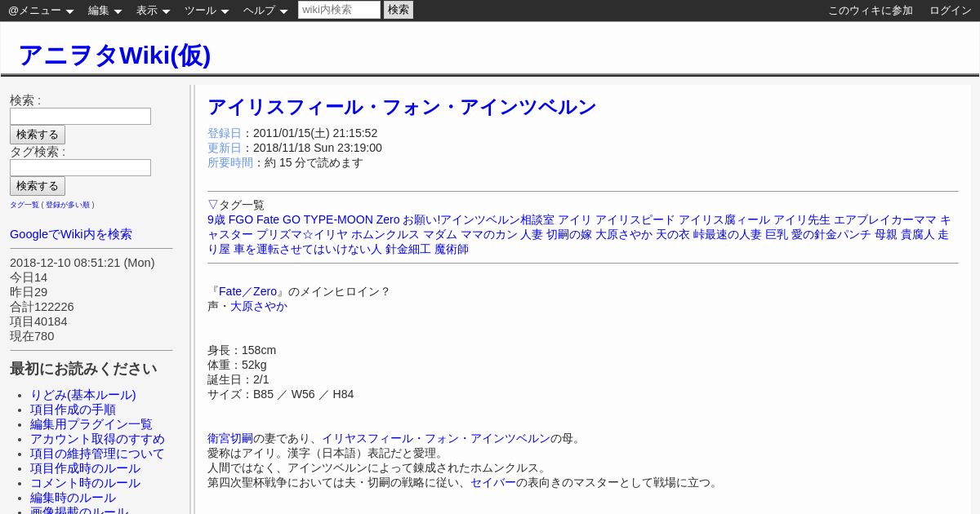The width and height of the screenshot is (980, 514).
Task: Open the 天の衣 tag
Action: 673,234
